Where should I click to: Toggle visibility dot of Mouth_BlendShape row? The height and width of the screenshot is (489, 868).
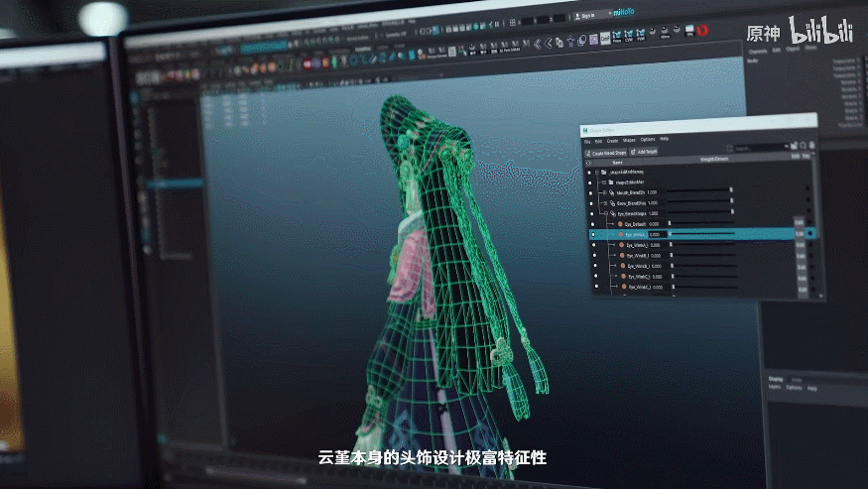590,193
